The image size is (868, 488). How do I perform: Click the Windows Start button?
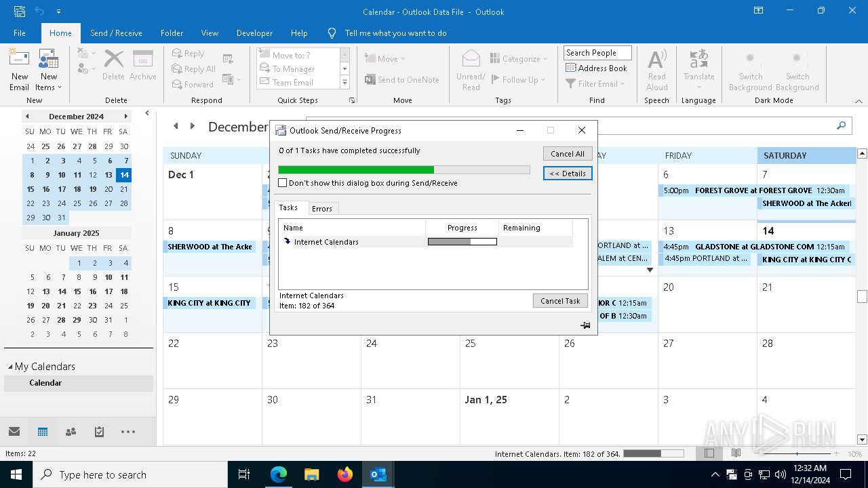[16, 474]
